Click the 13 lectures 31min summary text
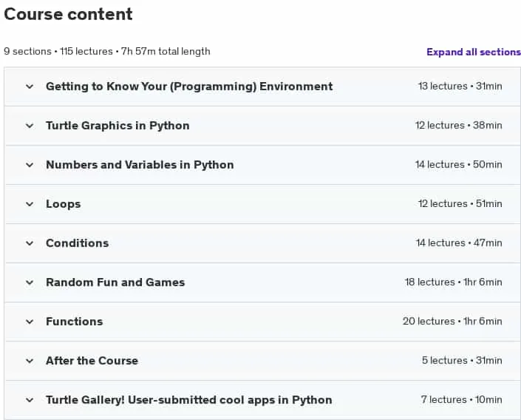Viewport: 521px width, 420px height. [x=460, y=86]
